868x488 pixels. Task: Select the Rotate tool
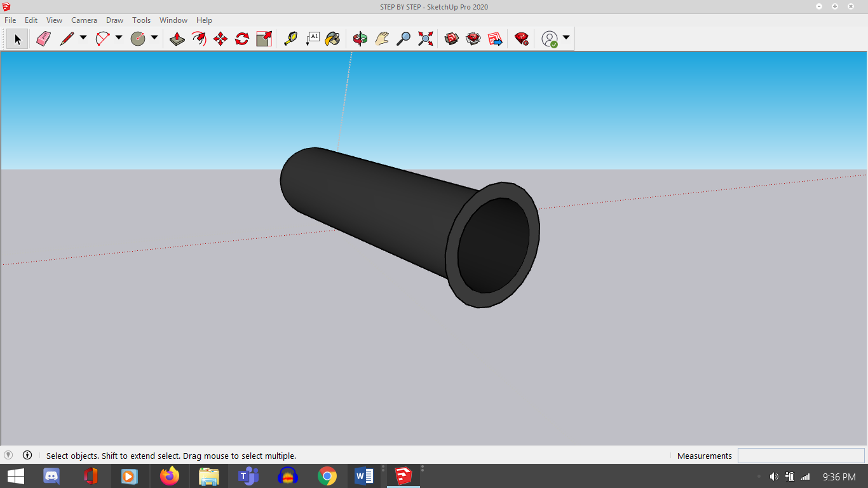tap(242, 39)
